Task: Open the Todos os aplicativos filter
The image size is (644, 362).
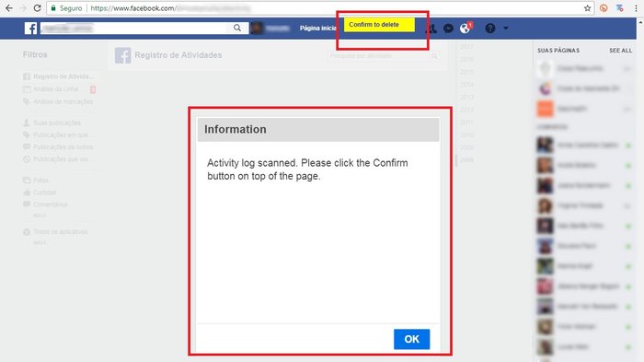Action: pos(61,231)
